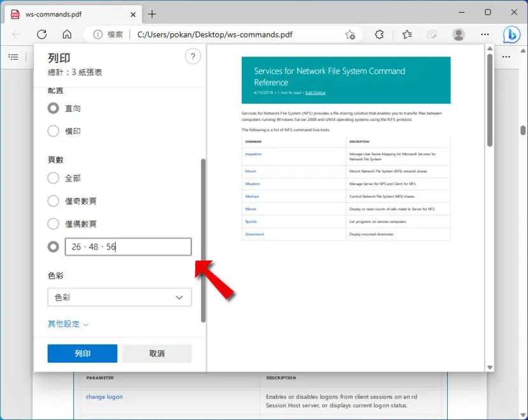The image size is (528, 420).
Task: Click the PARAMETER column header in PDF
Action: 100,378
